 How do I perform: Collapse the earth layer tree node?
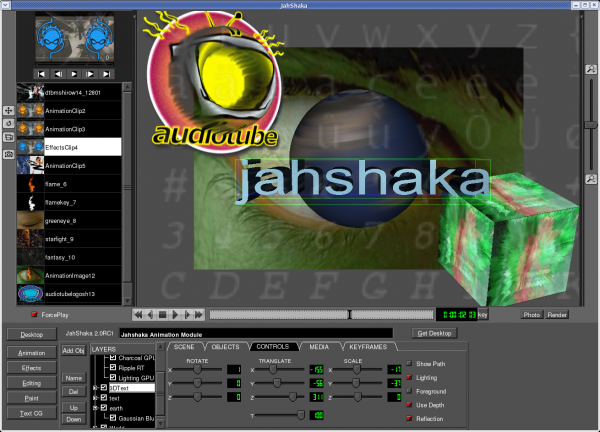[95, 408]
